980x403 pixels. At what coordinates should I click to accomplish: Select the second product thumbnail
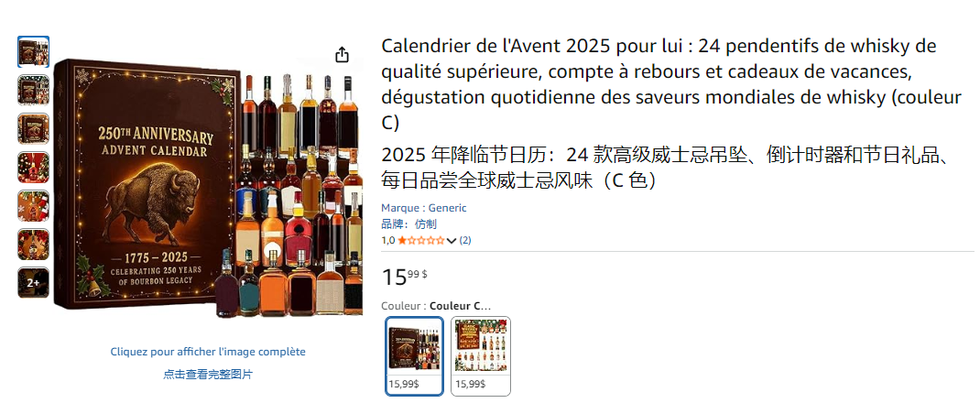pyautogui.click(x=33, y=90)
